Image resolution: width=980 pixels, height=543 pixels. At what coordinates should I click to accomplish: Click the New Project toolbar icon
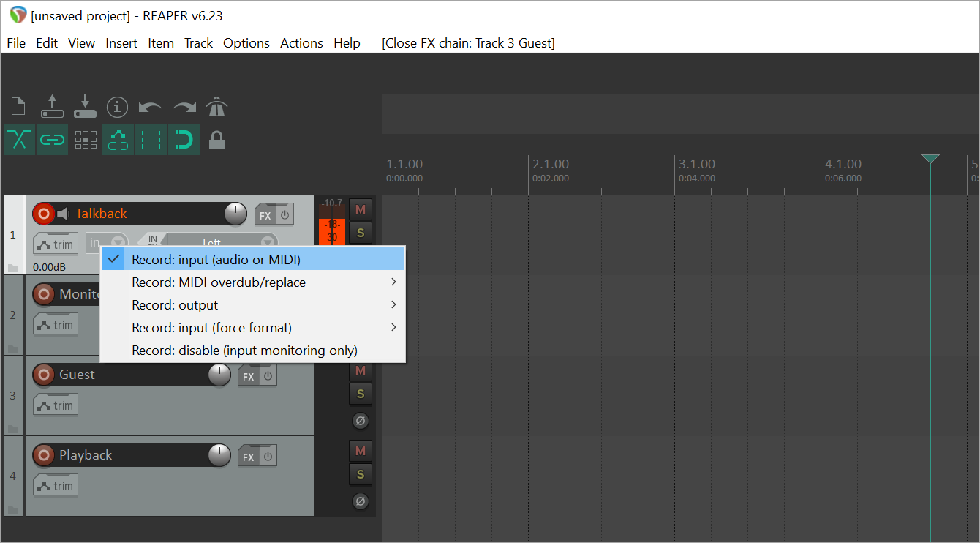[18, 107]
